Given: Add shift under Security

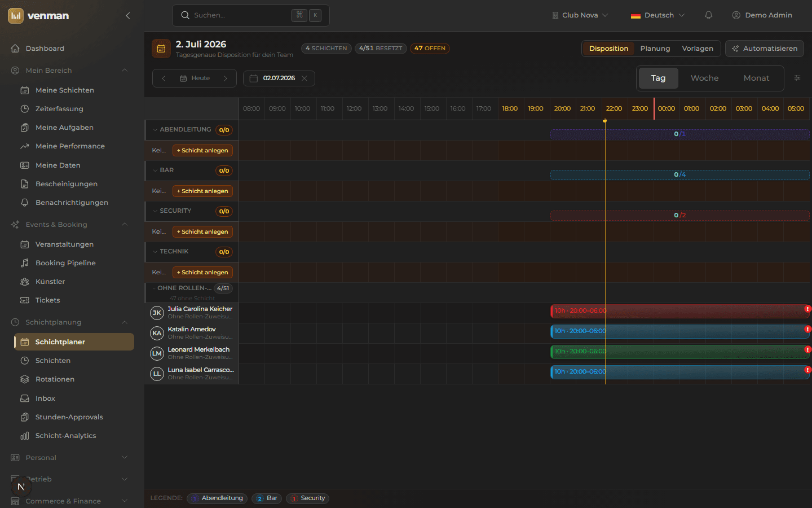Looking at the screenshot, I should tap(202, 232).
